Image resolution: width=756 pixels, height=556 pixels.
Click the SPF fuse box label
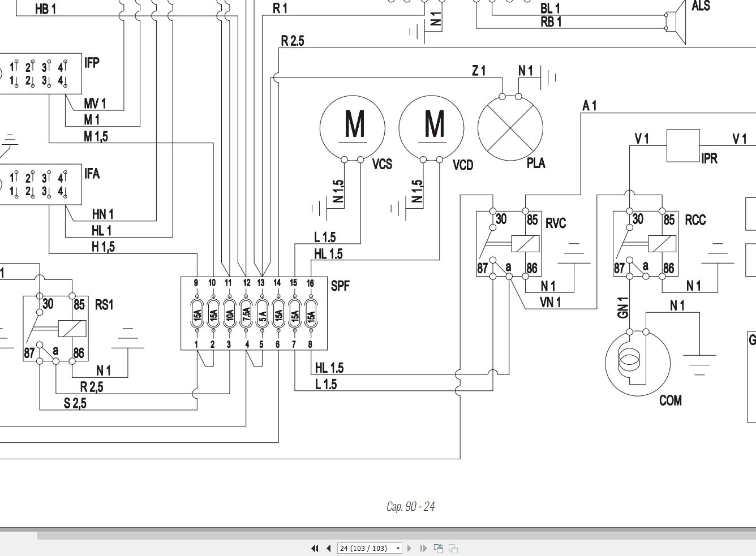[340, 286]
